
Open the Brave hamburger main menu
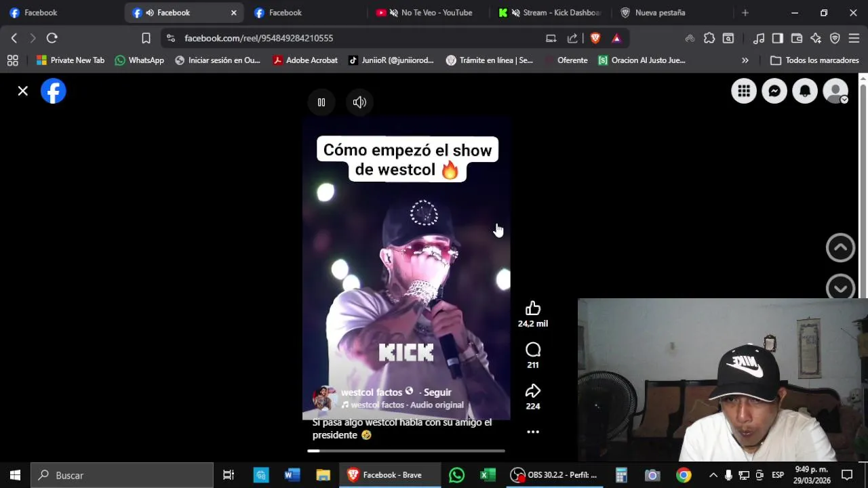[854, 39]
